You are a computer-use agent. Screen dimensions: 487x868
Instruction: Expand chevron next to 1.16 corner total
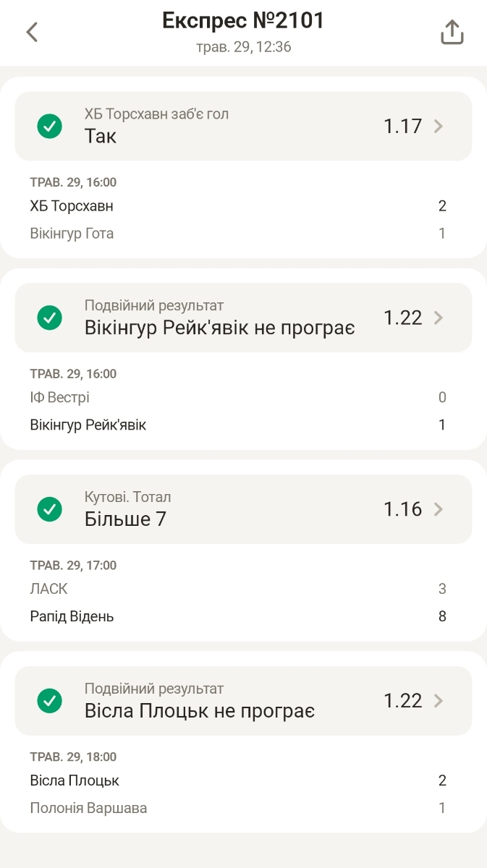(438, 509)
